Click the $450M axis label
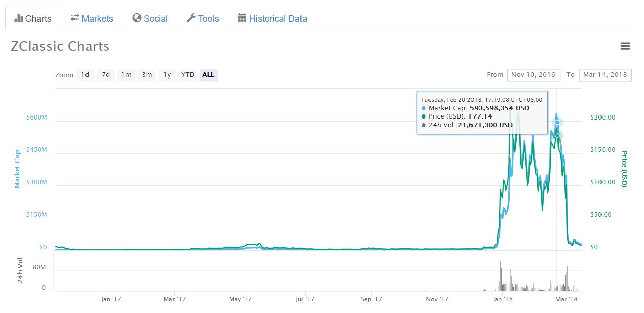This screenshot has height=313, width=644. (x=36, y=150)
